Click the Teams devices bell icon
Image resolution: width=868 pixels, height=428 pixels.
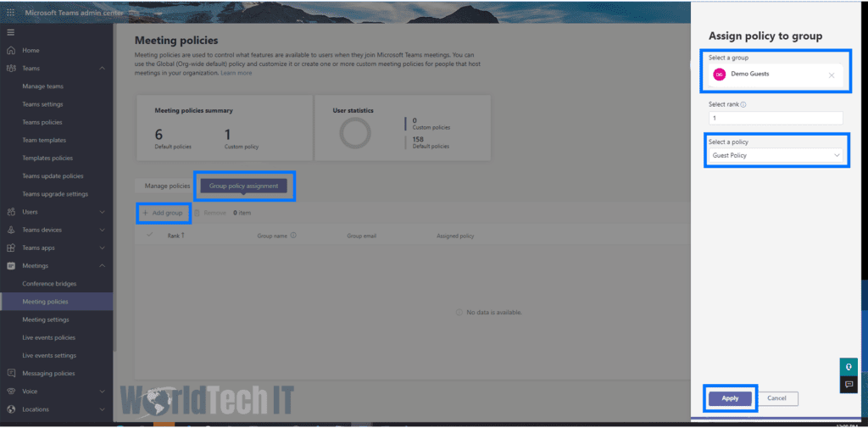point(10,230)
